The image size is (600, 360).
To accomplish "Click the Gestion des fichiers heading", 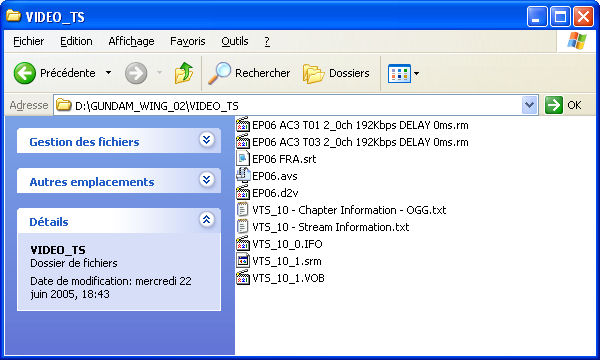I will pyautogui.click(x=84, y=142).
